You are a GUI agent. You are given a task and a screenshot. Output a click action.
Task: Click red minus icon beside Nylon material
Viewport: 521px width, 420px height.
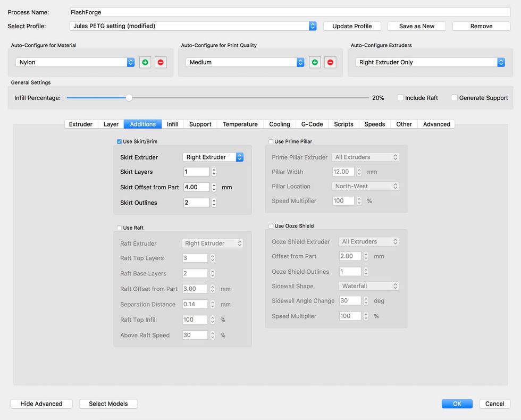[161, 62]
